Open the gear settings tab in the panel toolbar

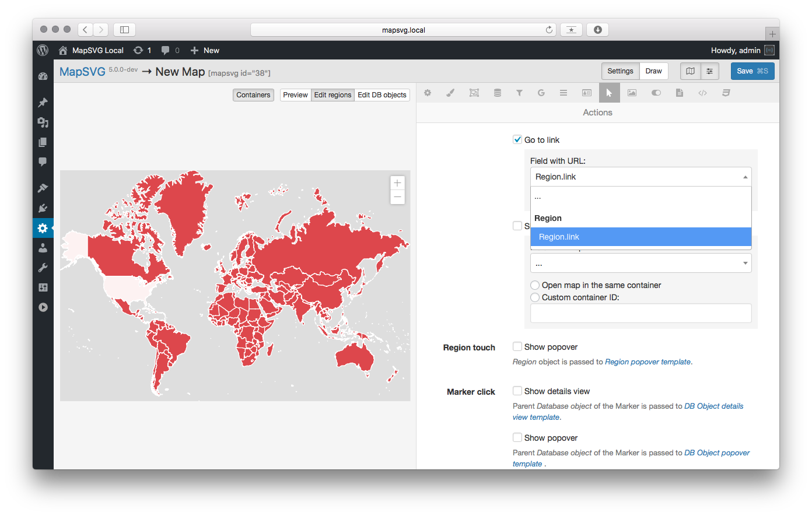(428, 93)
